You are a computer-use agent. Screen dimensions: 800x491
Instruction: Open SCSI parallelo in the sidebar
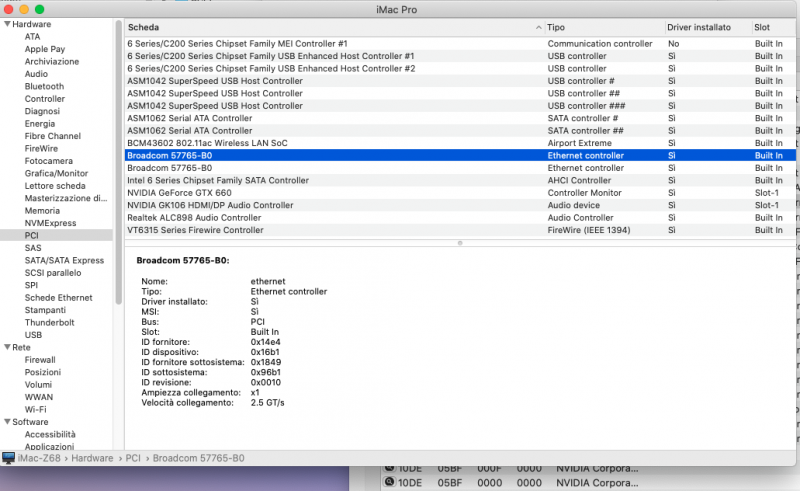pyautogui.click(x=53, y=273)
